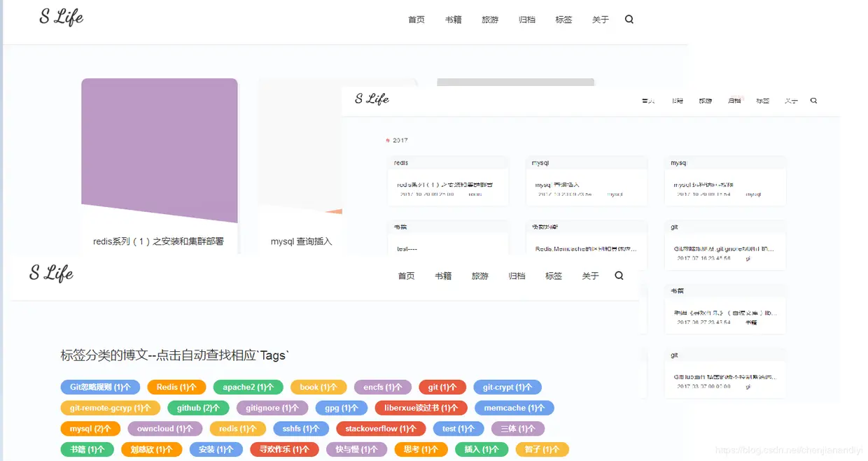The width and height of the screenshot is (868, 461).
Task: Click the 刘慈欣 (1)个 tag
Action: [x=151, y=450]
